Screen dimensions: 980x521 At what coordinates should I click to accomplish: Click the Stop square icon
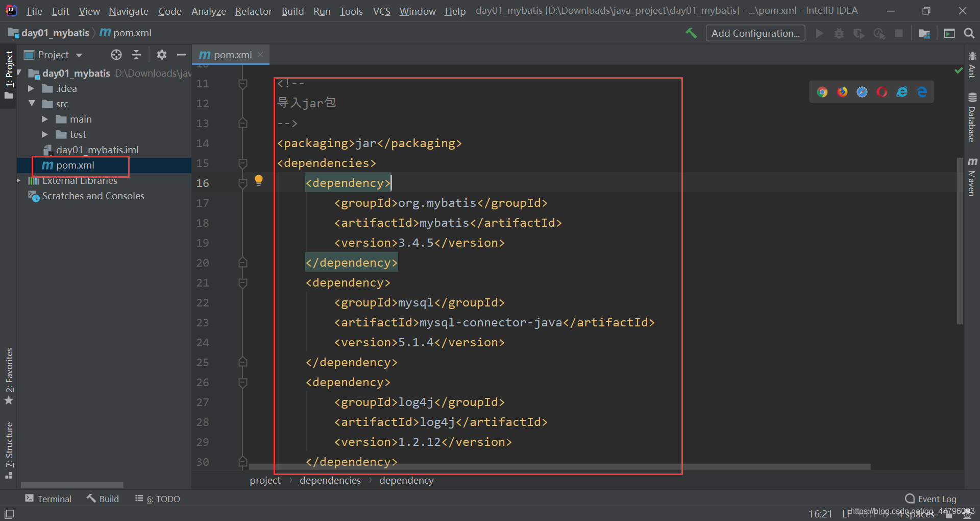(899, 33)
